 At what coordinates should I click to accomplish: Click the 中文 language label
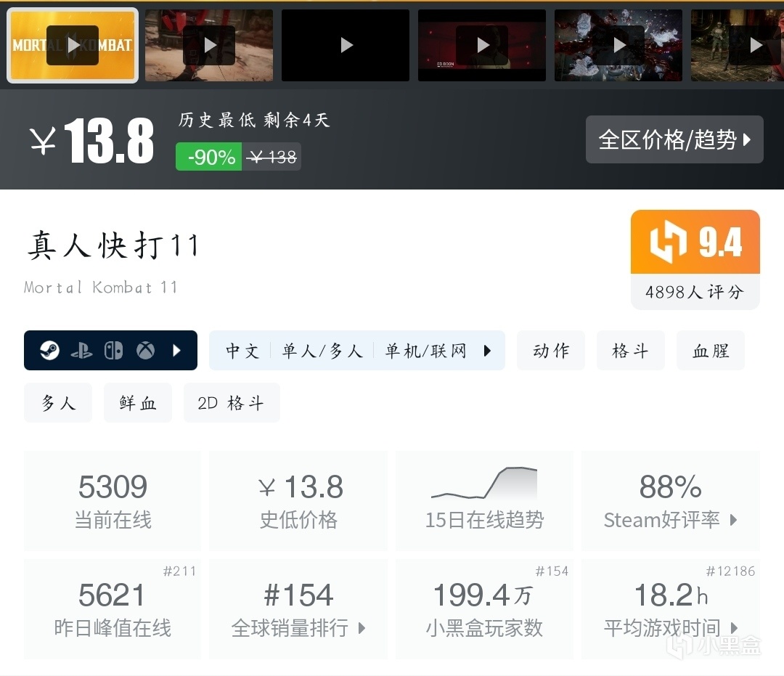[x=242, y=351]
